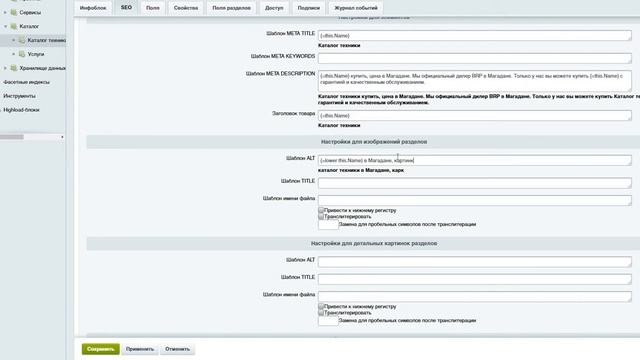
Task: Tick Транслитерировать for детальных картинок
Action: [321, 313]
